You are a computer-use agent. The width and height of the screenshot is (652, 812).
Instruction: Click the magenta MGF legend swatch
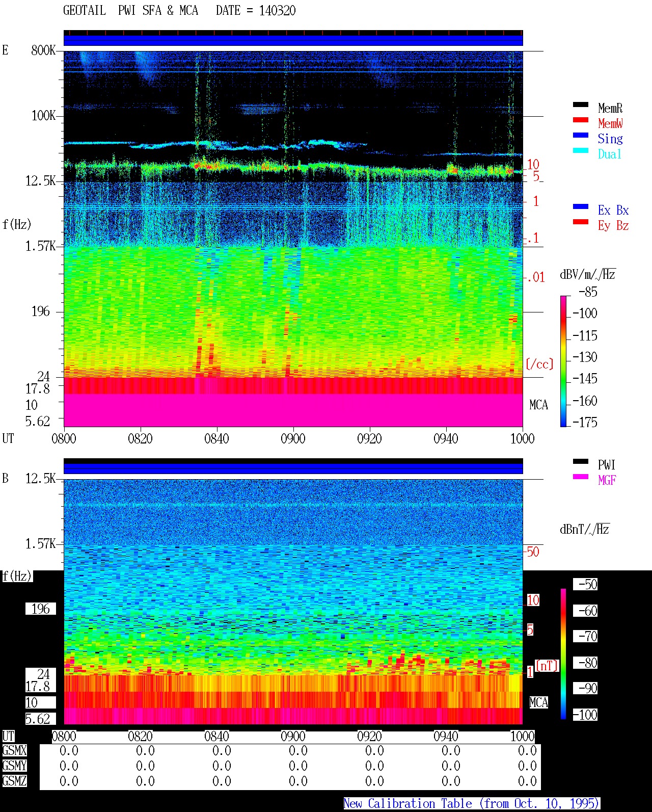[x=581, y=477]
